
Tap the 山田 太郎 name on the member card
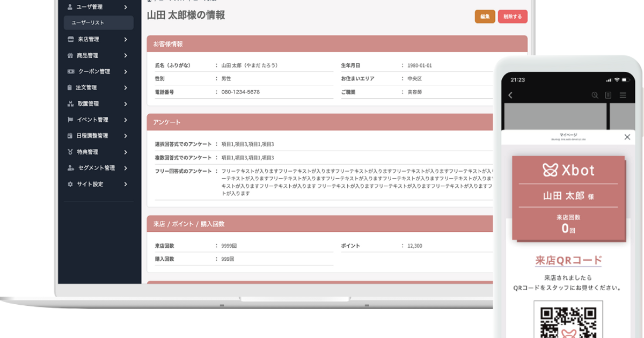[563, 196]
